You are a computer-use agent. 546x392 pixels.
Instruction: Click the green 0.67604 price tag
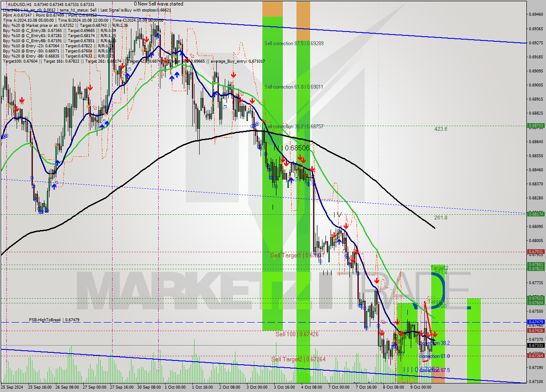[536, 303]
